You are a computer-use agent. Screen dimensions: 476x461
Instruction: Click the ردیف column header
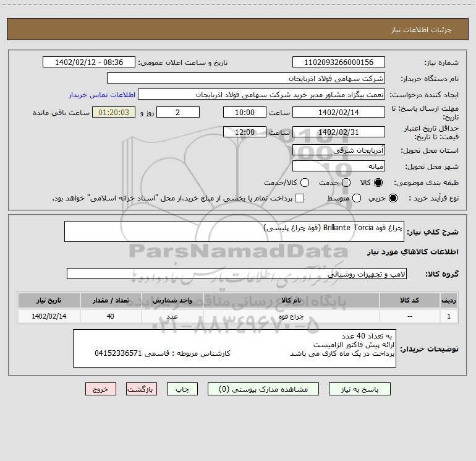coord(449,300)
